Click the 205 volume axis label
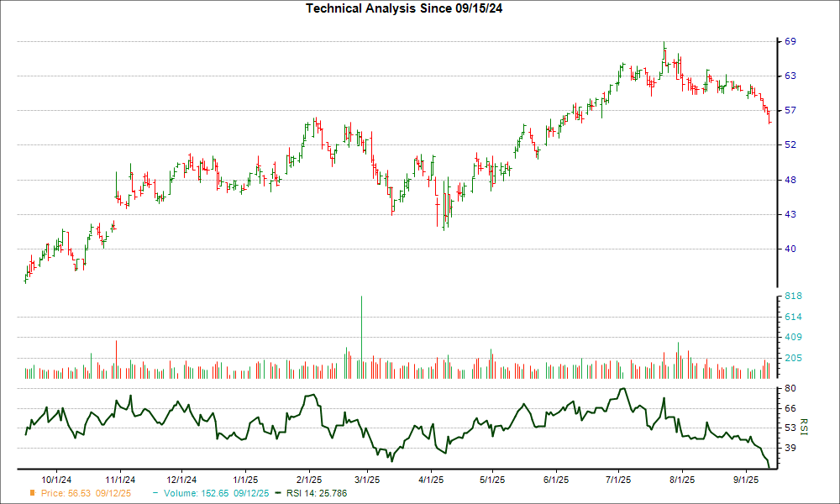Viewport: 840px width, 504px height. point(793,358)
